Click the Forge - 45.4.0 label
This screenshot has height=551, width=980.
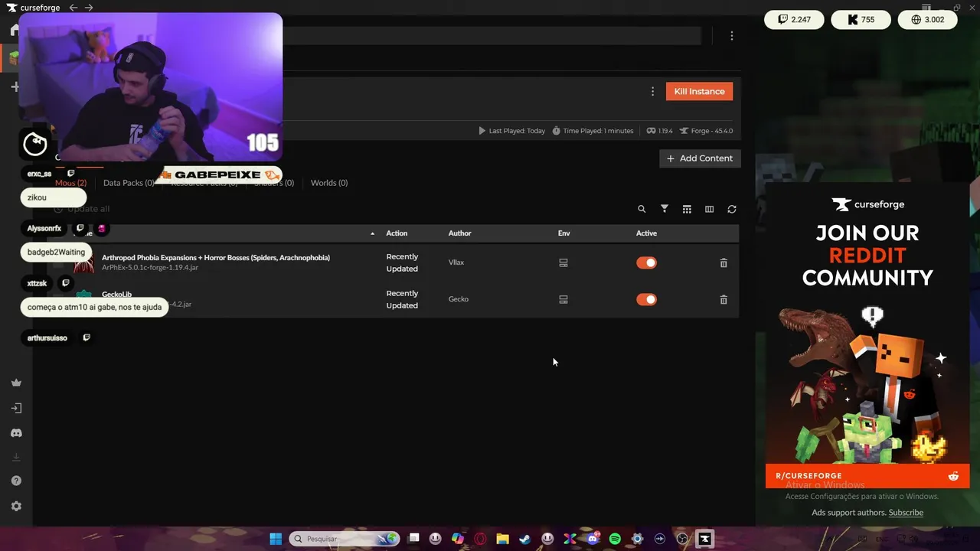point(707,131)
